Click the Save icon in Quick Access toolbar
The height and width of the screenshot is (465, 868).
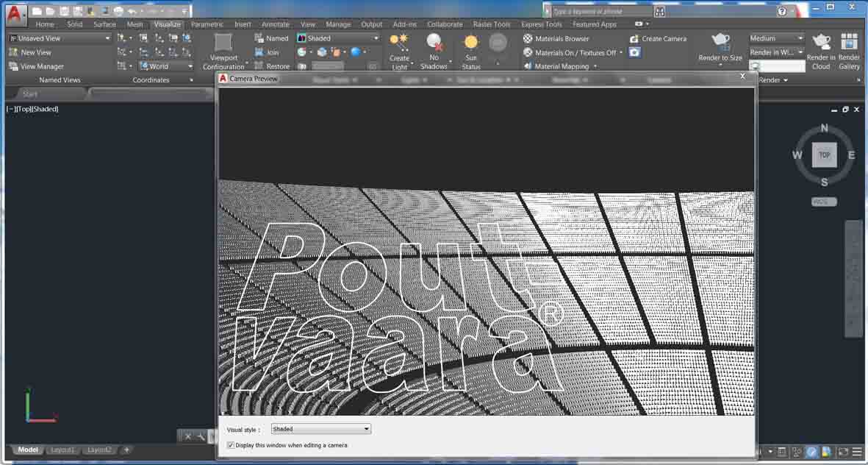(x=64, y=11)
